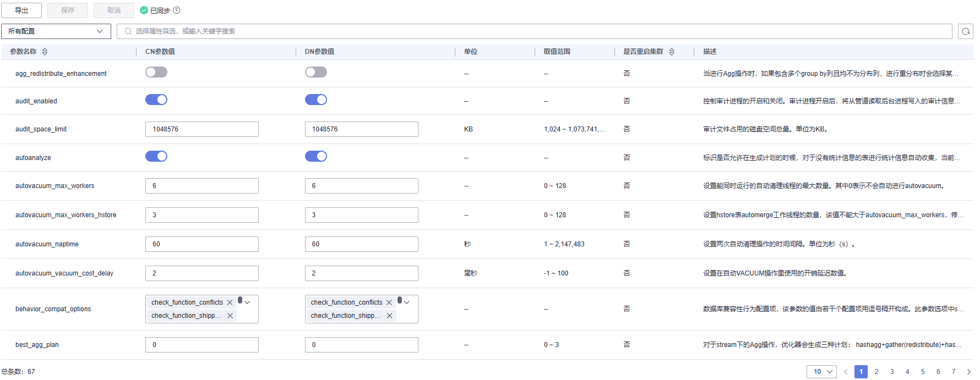This screenshot has width=980, height=380.
Task: Go to page 3
Action: (x=892, y=372)
